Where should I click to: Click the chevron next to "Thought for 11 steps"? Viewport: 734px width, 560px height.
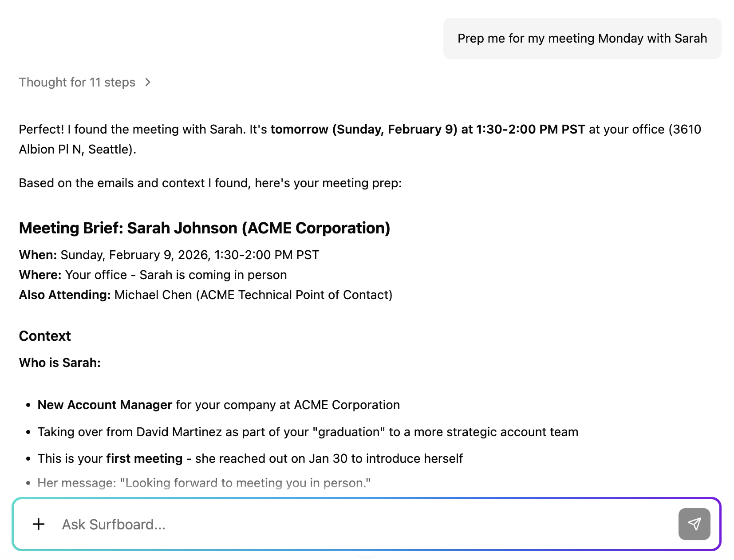click(x=148, y=82)
